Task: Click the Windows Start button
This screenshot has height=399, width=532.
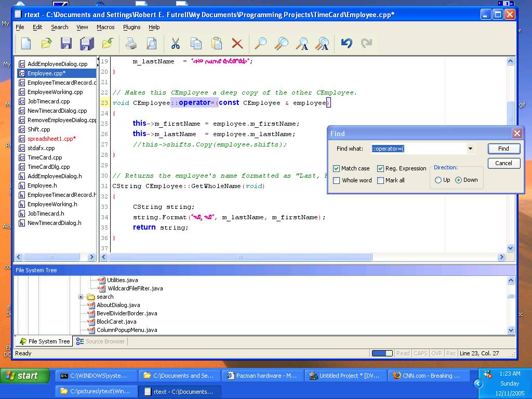Action: pyautogui.click(x=22, y=376)
